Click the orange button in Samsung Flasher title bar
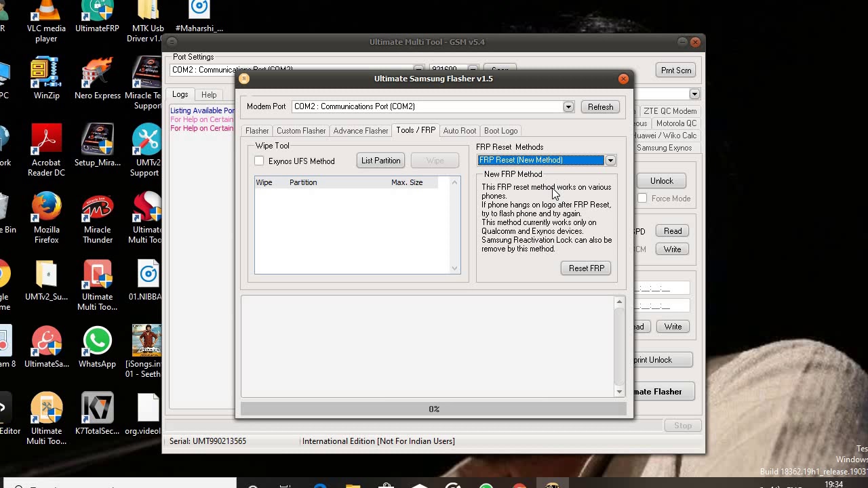The image size is (868, 488). click(244, 79)
